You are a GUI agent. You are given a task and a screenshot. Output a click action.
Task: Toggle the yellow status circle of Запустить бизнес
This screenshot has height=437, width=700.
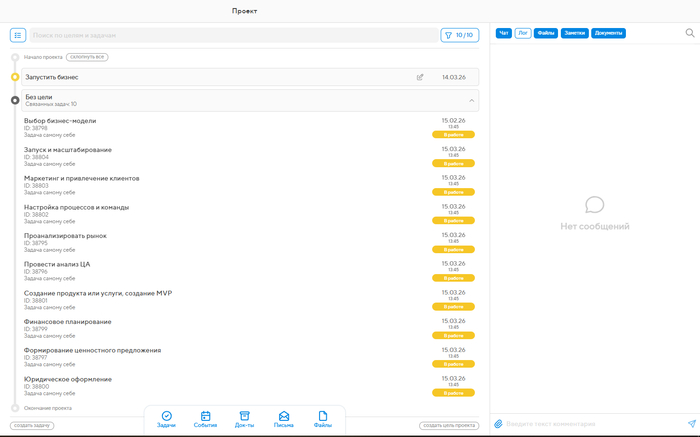[x=15, y=77]
